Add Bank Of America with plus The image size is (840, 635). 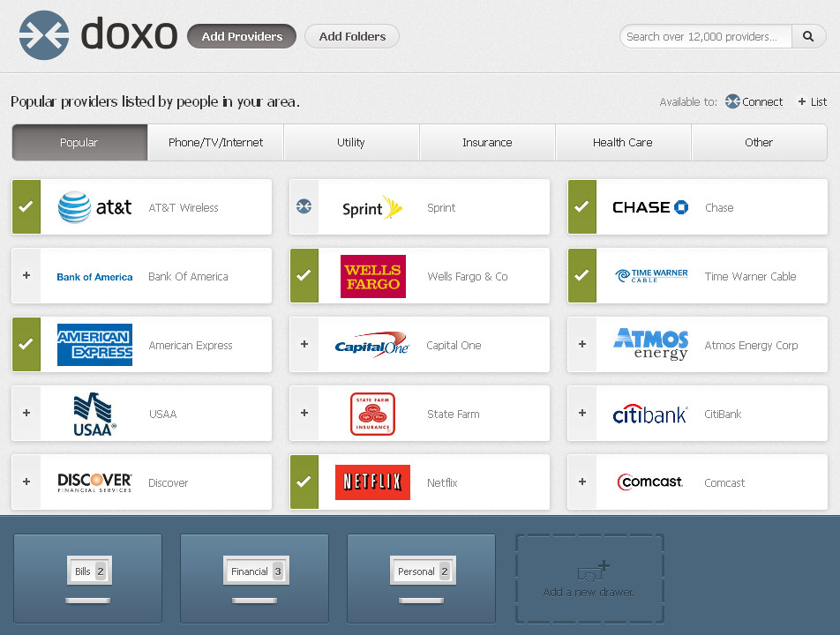[x=26, y=275]
